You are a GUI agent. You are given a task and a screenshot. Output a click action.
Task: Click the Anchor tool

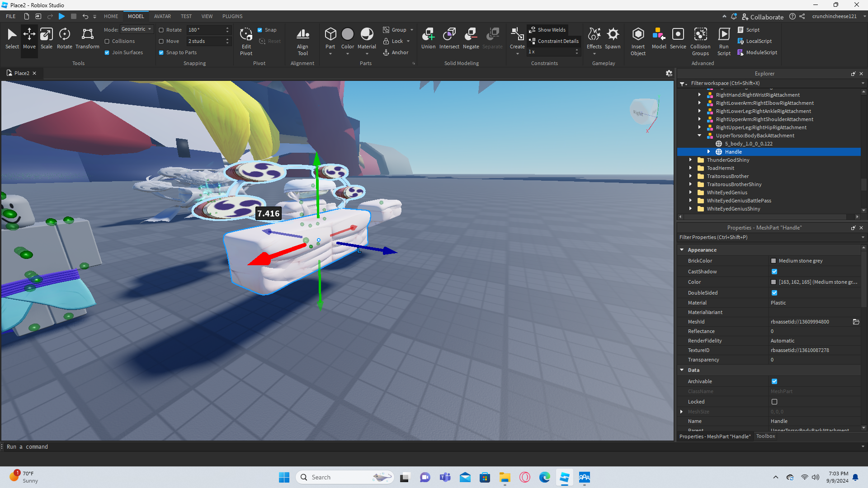pyautogui.click(x=396, y=52)
